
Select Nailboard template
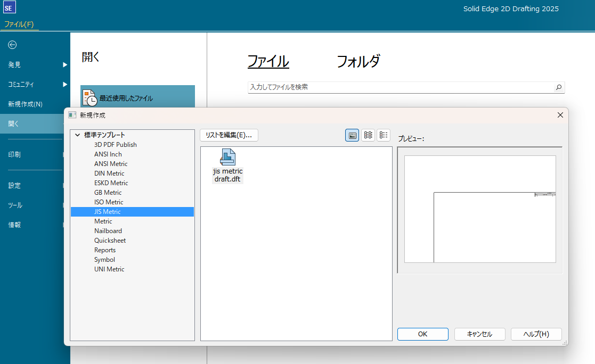tap(108, 231)
